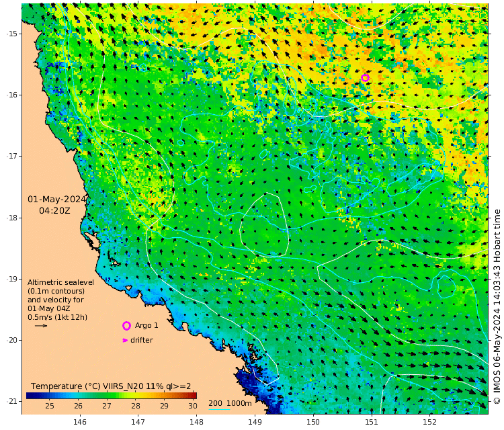
Task: Click the color bar value 27
Action: tap(107, 406)
